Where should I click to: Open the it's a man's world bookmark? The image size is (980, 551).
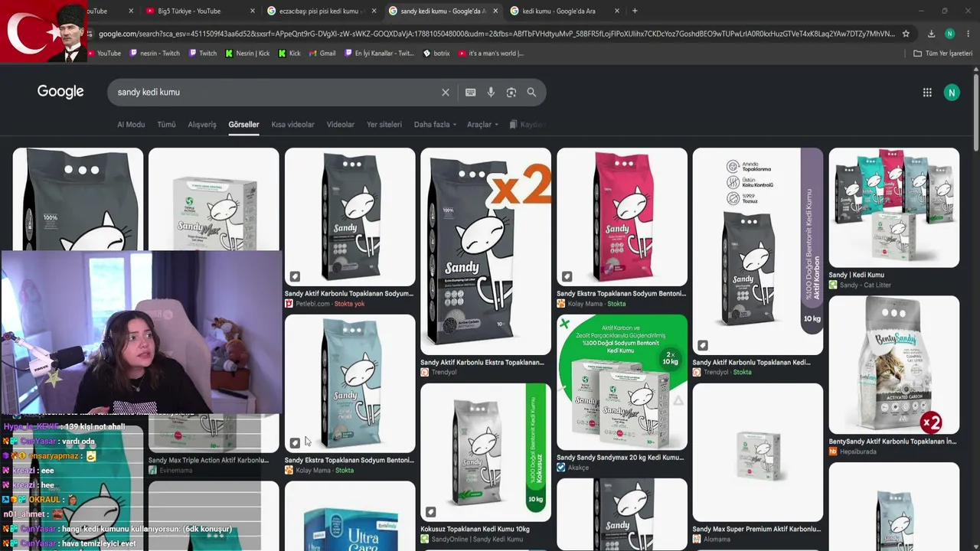click(491, 54)
